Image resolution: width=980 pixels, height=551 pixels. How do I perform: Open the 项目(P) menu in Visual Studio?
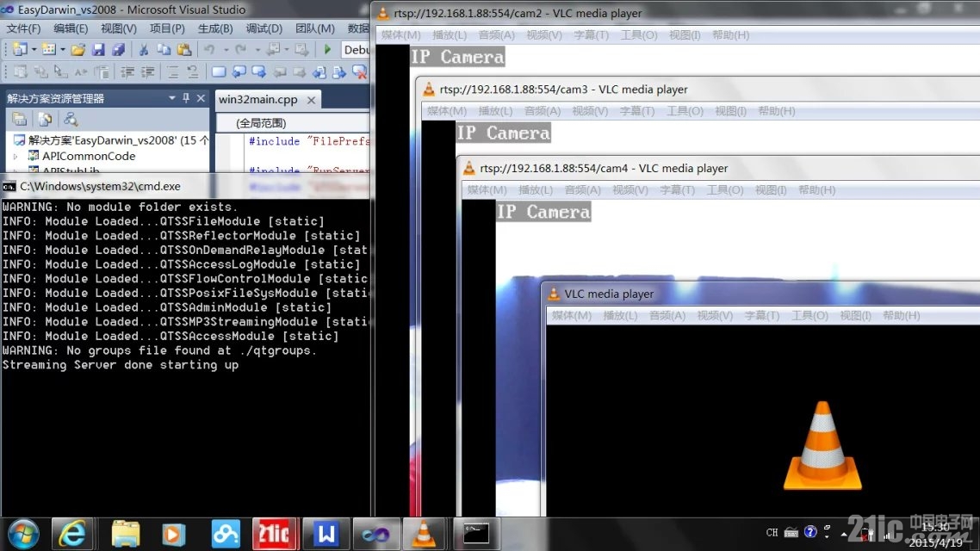point(167,28)
